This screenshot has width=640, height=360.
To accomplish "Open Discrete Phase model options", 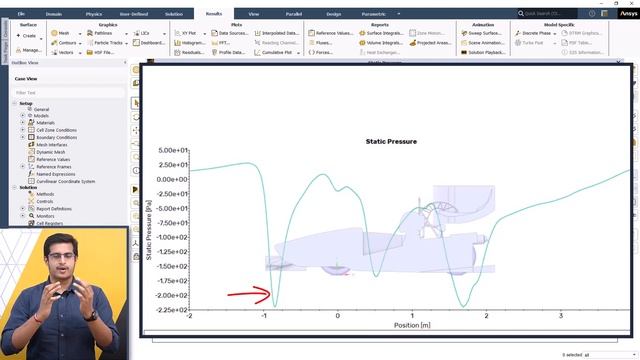I will (533, 33).
